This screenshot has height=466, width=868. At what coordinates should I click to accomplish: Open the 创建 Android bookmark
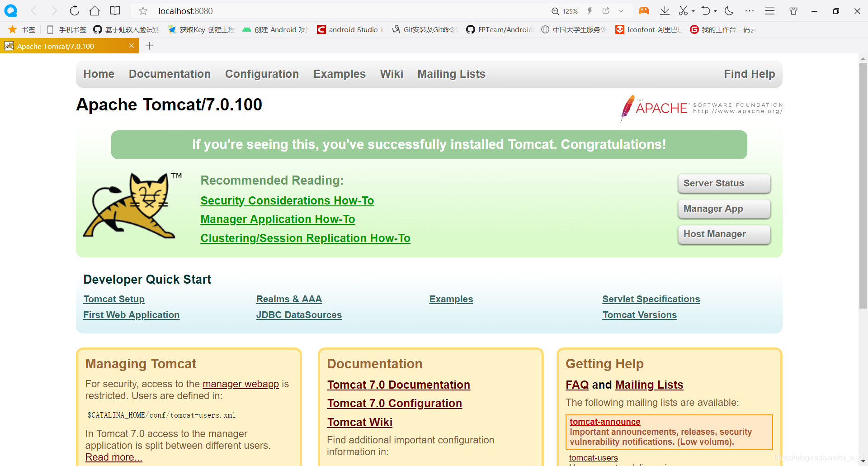tap(276, 29)
